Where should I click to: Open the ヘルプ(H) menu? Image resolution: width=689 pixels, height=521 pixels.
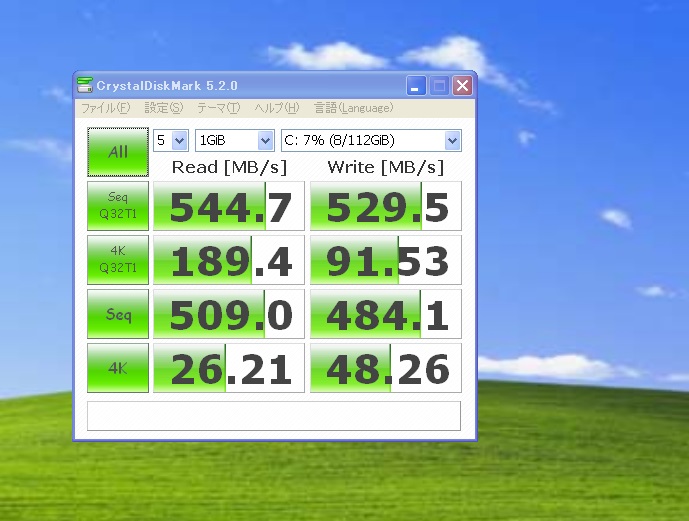(276, 108)
